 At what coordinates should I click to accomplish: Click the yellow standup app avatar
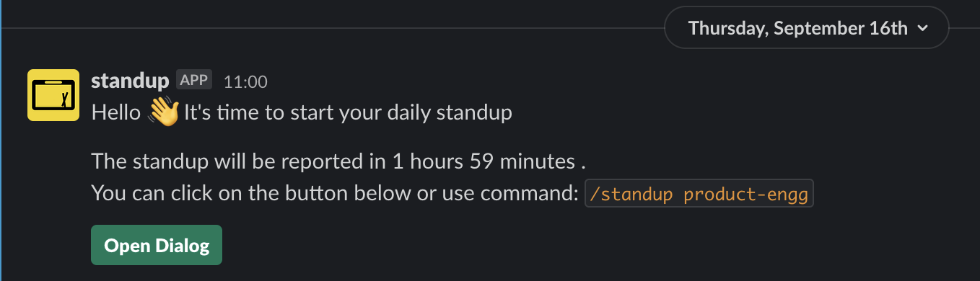(53, 95)
